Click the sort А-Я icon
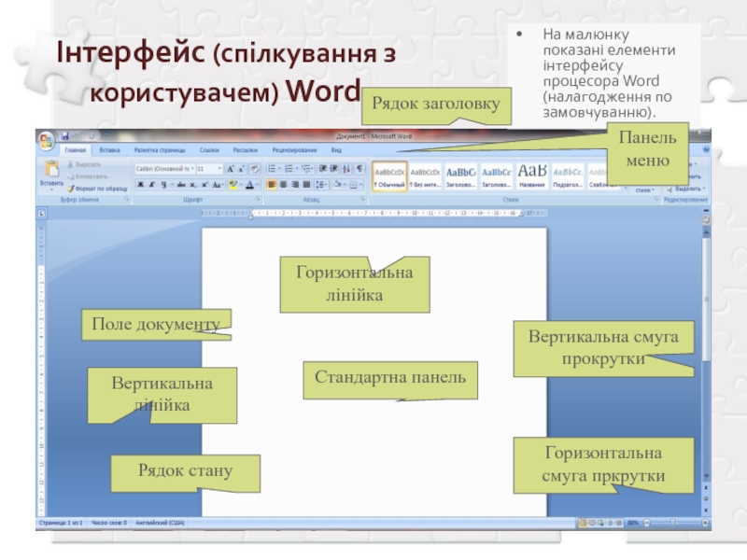The width and height of the screenshot is (747, 560). click(346, 169)
